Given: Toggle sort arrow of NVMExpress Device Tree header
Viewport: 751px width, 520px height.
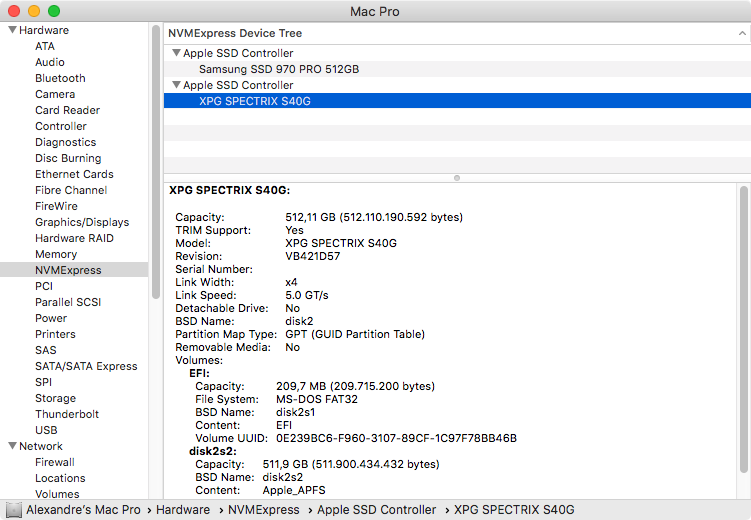Looking at the screenshot, I should 742,33.
